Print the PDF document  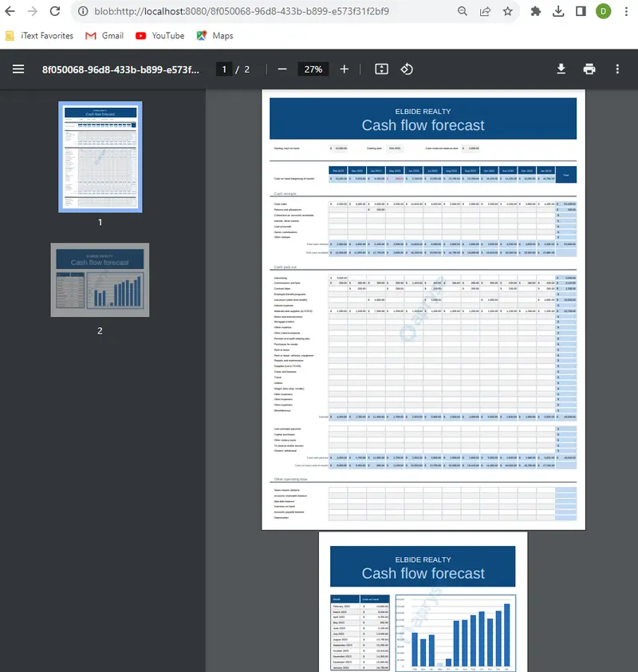coord(589,69)
